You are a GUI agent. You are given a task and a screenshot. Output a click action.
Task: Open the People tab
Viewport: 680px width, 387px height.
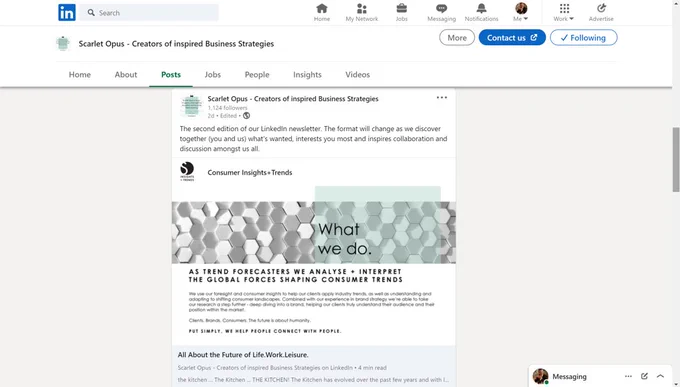257,75
